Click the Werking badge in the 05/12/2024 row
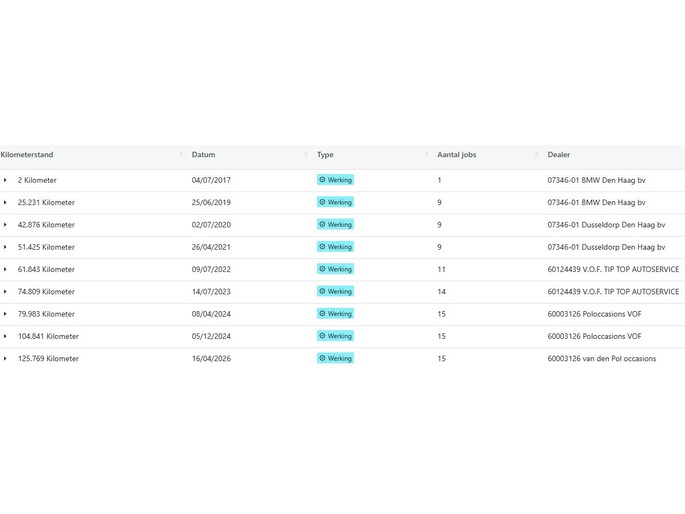The height and width of the screenshot is (514, 685). (335, 336)
